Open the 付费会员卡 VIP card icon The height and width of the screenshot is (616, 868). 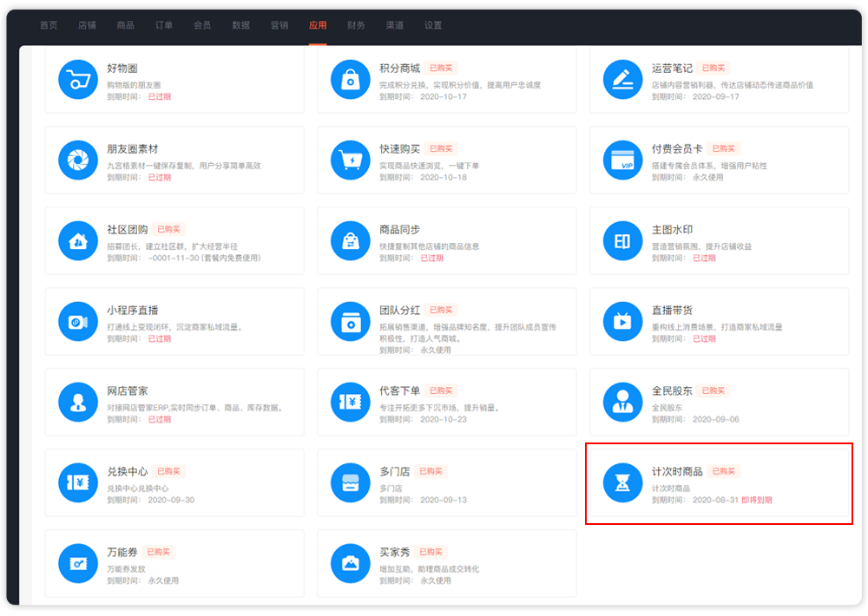(x=622, y=161)
